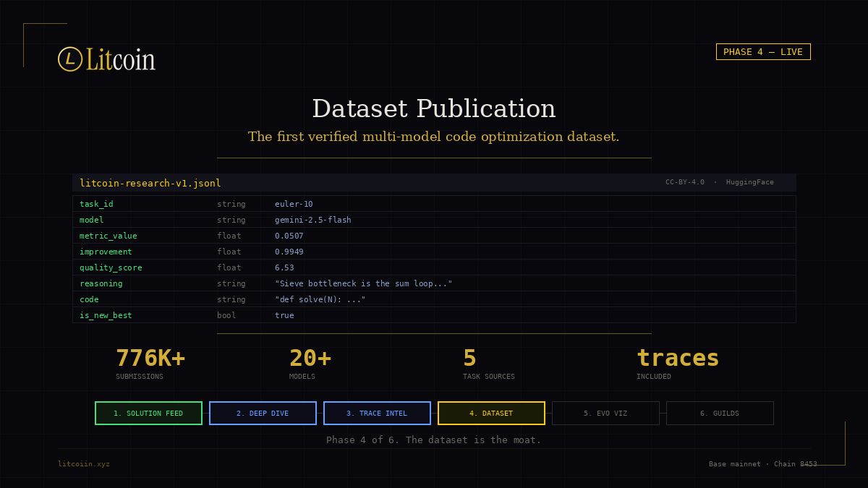Select the reasoning field name
The height and width of the screenshot is (488, 868).
pos(101,283)
